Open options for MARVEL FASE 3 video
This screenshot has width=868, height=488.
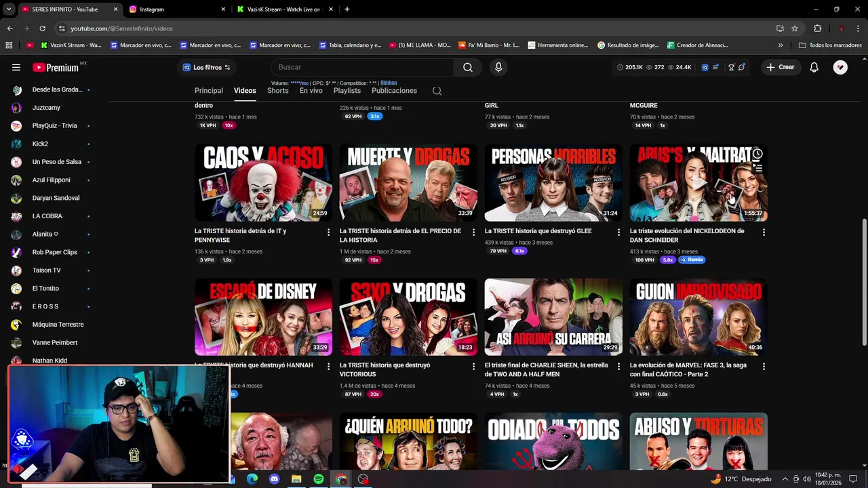tap(764, 366)
